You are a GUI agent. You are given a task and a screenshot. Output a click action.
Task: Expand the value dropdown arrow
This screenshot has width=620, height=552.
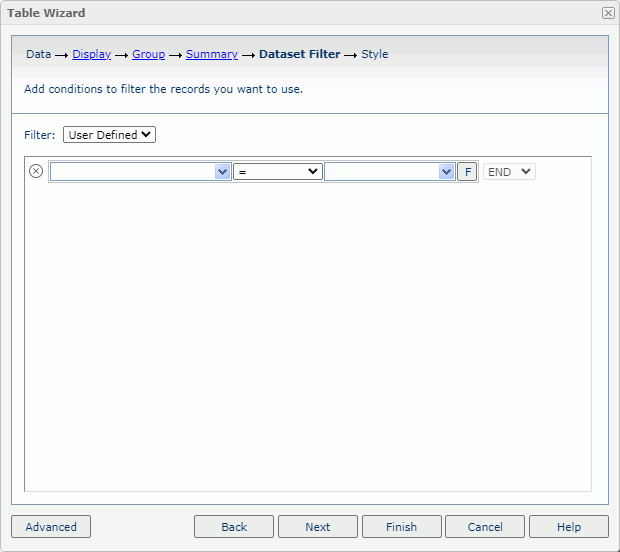coord(446,172)
